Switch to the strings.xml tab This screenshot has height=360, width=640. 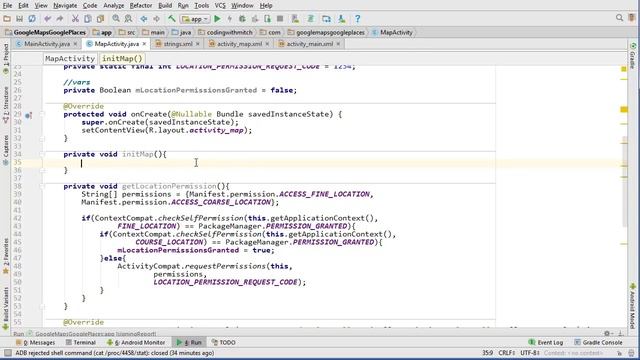[178, 44]
